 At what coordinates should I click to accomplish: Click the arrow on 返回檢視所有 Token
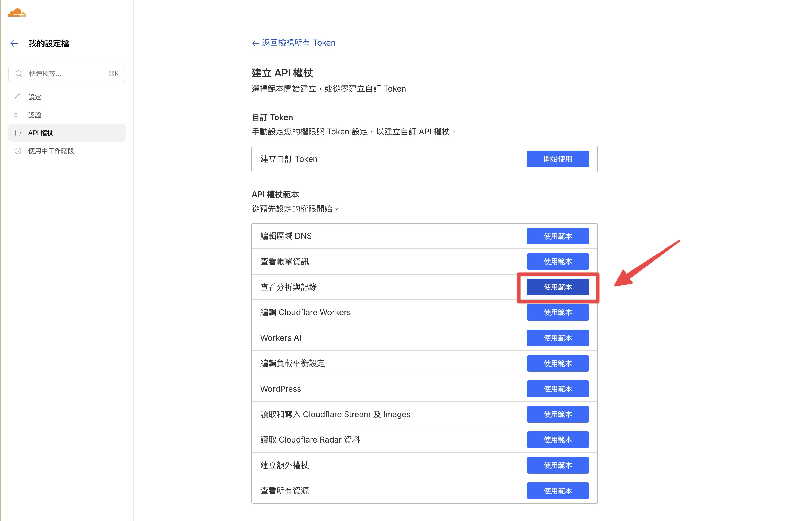255,43
